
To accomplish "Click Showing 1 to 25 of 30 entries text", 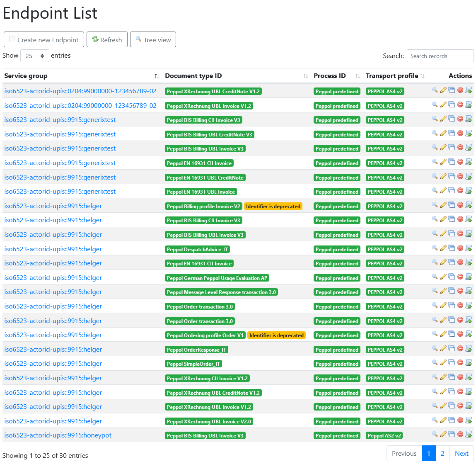I will pos(45,455).
